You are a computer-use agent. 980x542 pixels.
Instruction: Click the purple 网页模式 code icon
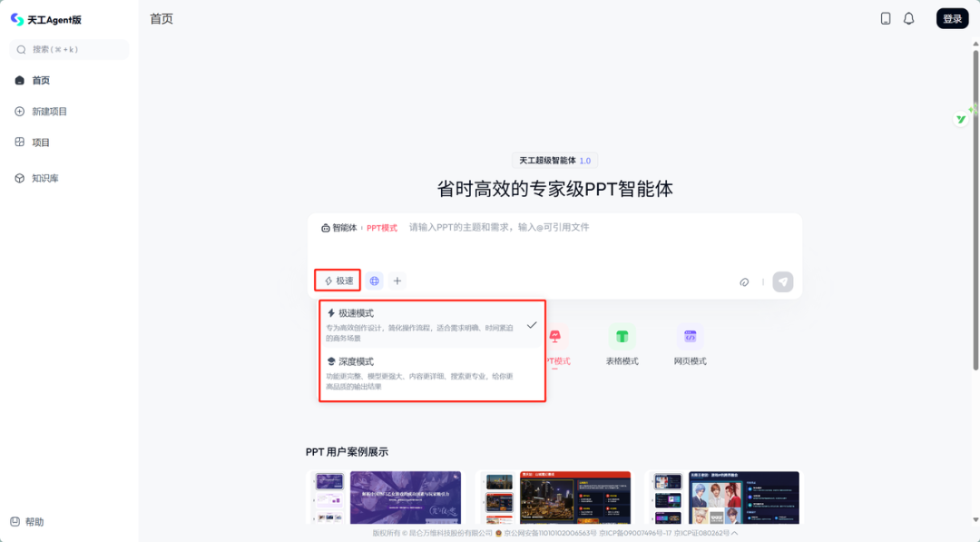[690, 336]
